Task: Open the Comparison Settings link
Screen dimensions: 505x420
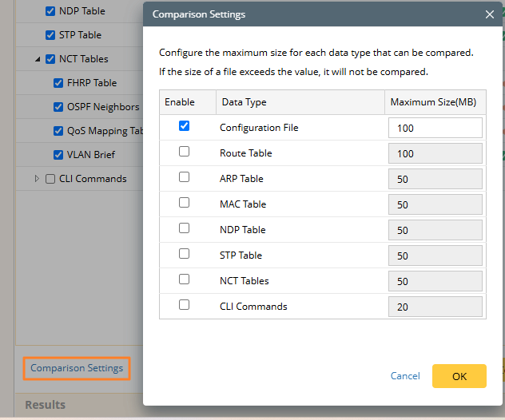Action: coord(77,368)
